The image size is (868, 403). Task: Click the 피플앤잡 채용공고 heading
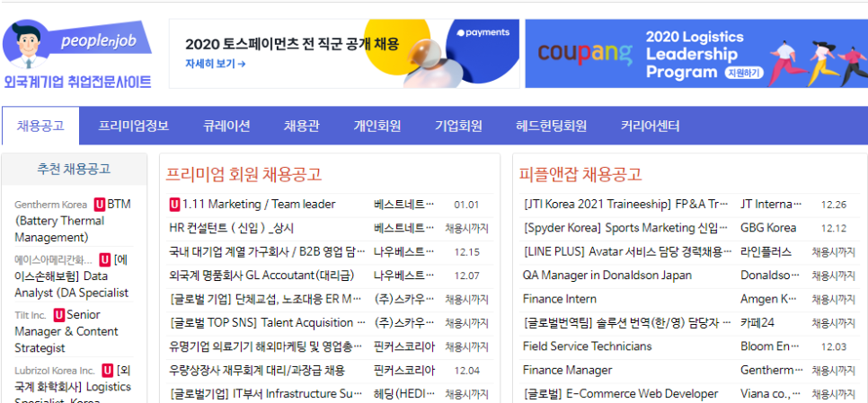click(x=580, y=174)
